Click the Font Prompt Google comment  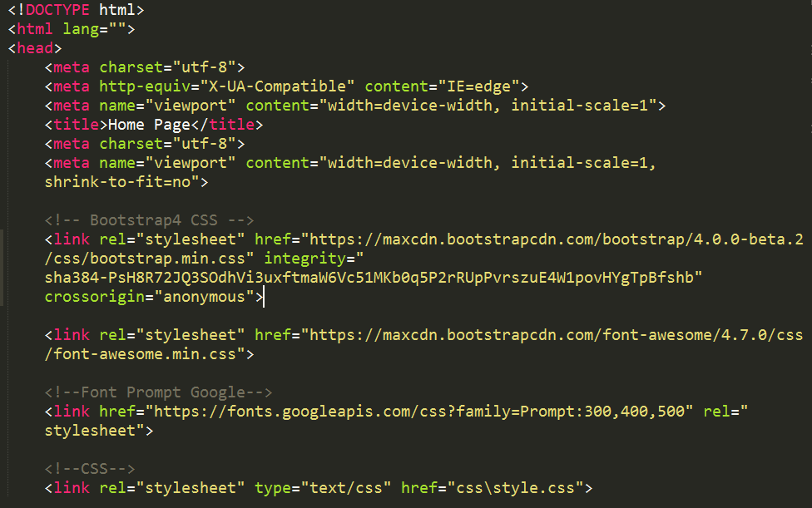coord(158,392)
